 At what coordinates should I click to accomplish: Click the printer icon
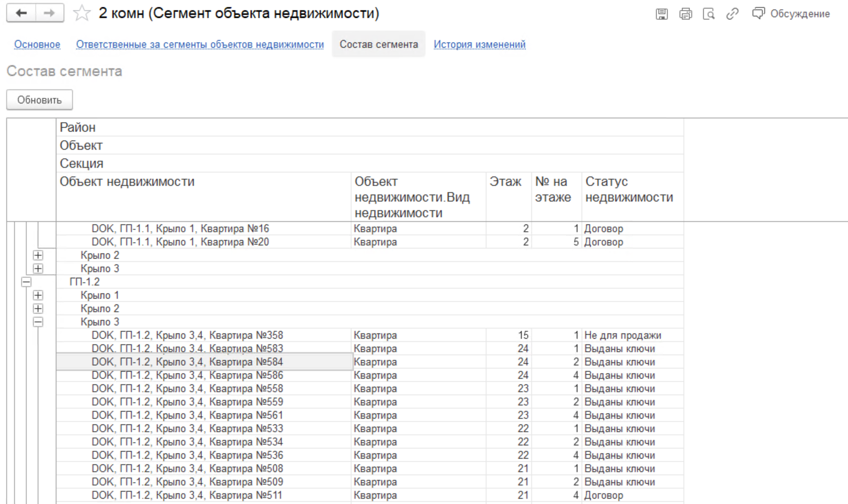pos(685,14)
